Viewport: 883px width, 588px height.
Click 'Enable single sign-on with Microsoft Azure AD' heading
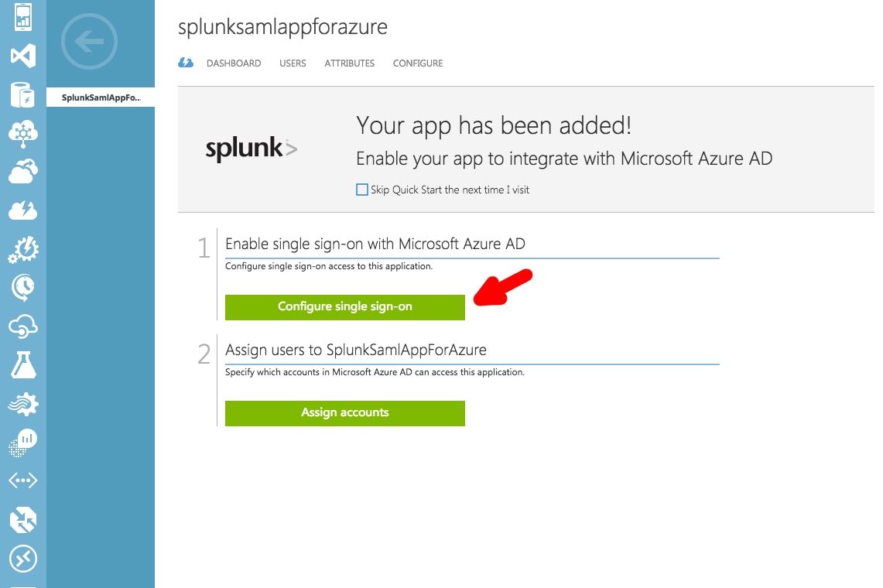tap(375, 244)
